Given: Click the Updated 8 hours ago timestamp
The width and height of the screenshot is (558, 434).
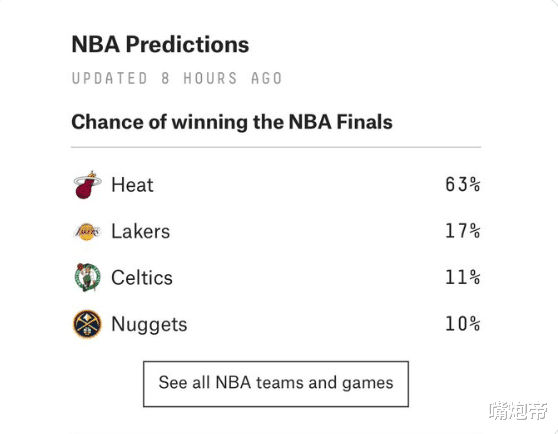Looking at the screenshot, I should point(177,78).
